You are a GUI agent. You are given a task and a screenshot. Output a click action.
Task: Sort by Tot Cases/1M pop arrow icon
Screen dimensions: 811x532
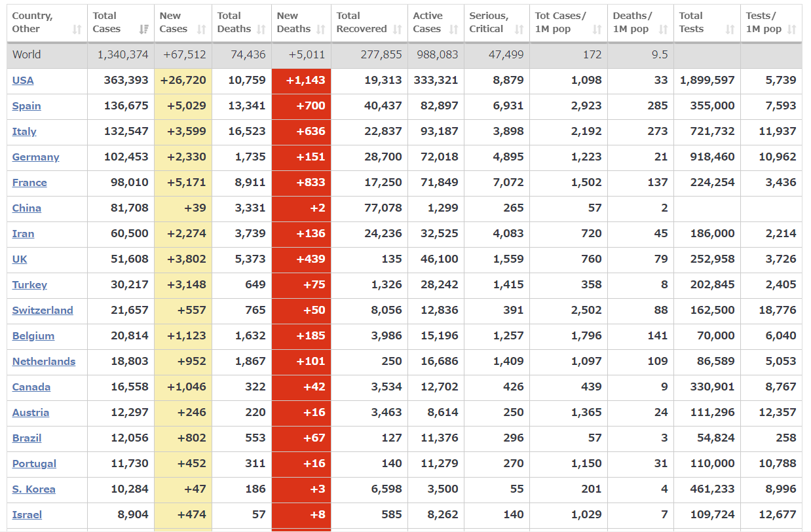click(x=597, y=29)
